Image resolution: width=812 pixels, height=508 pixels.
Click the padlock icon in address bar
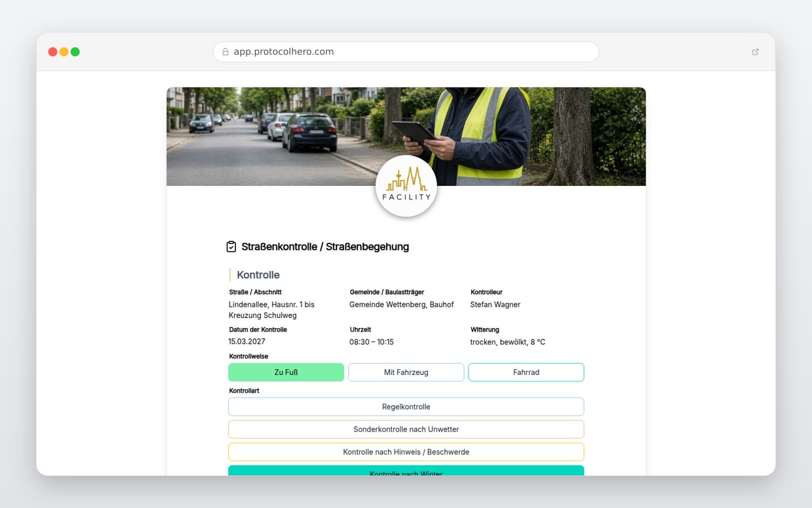coord(225,52)
